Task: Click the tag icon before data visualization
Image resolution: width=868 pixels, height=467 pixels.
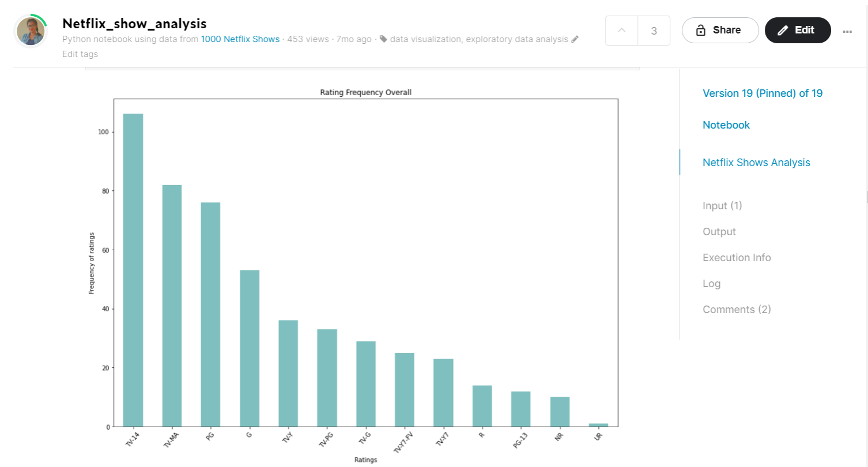Action: [383, 39]
